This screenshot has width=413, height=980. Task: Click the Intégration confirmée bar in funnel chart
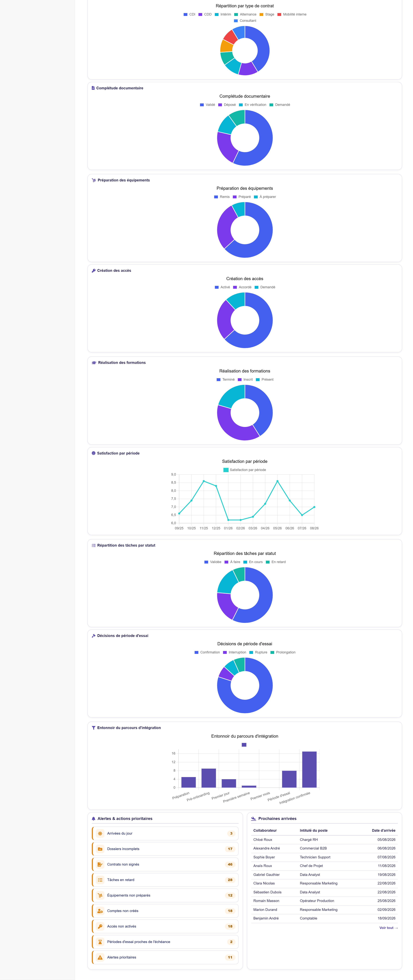coord(309,769)
